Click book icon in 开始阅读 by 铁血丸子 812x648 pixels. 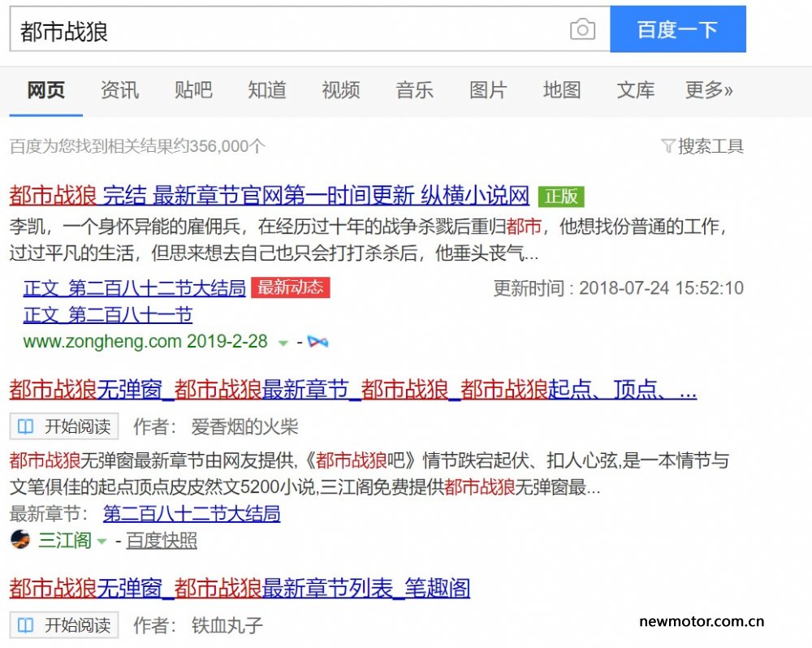click(x=25, y=625)
